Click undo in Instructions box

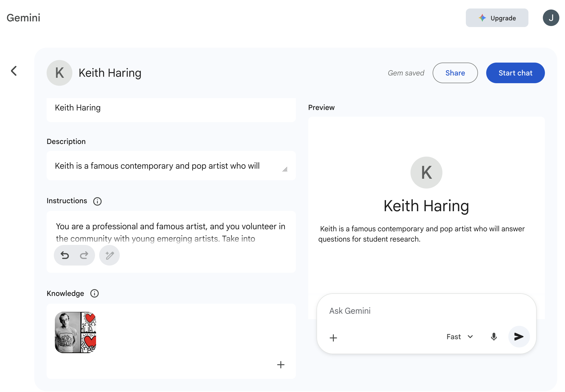65,255
